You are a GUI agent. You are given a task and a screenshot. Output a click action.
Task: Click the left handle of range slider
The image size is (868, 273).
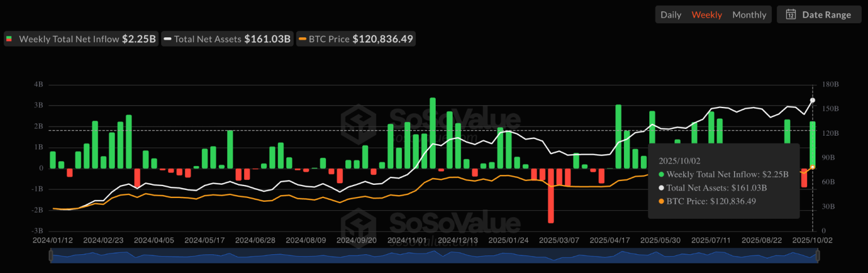tap(51, 256)
